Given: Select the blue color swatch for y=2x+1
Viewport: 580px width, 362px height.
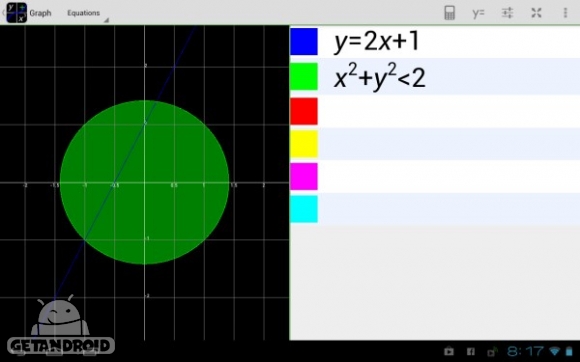Looking at the screenshot, I should pos(304,41).
